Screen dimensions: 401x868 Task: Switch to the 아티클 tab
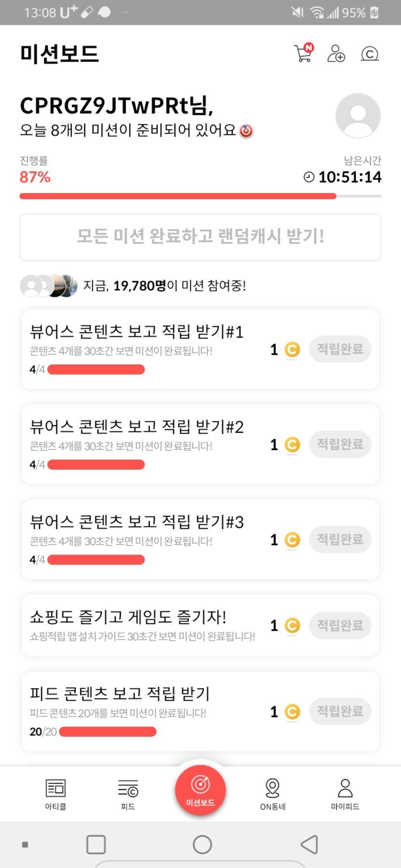56,794
